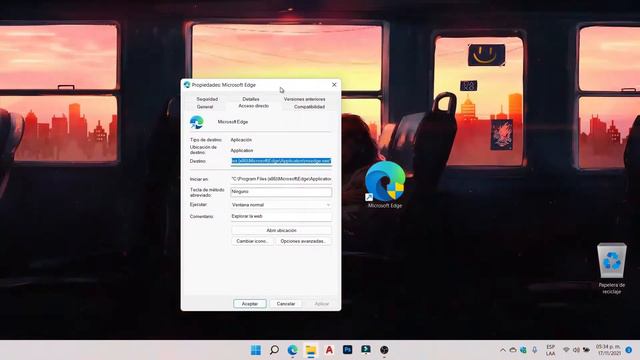Confirm with the Aceptar button
The image size is (640, 360).
point(250,304)
